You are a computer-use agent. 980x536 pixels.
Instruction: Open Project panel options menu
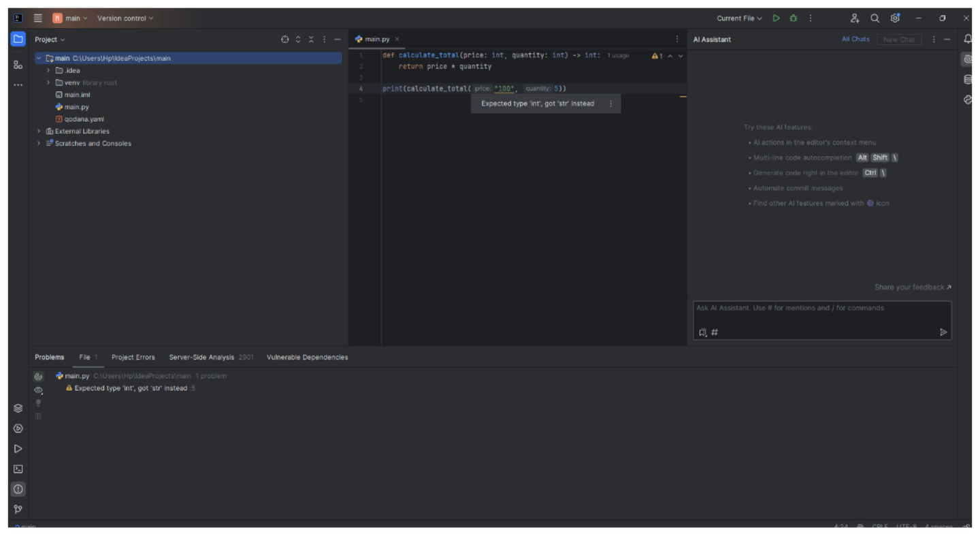click(324, 40)
